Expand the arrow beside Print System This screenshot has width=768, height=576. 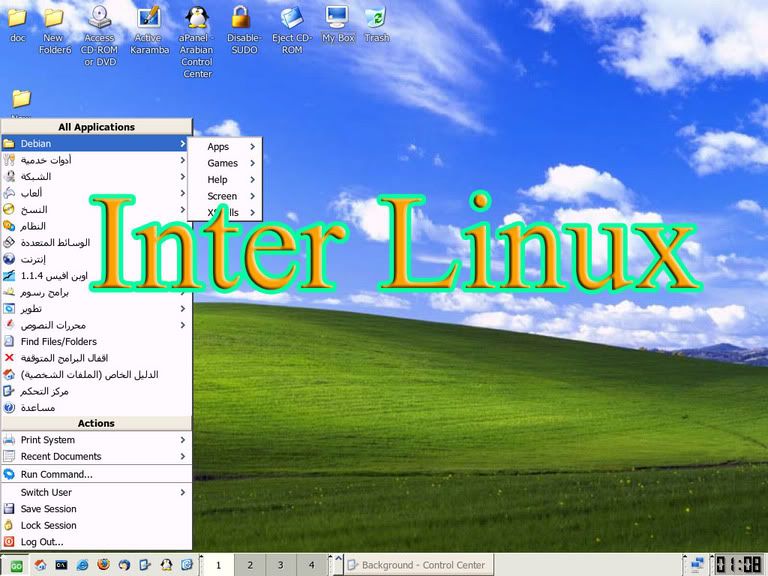pos(182,440)
